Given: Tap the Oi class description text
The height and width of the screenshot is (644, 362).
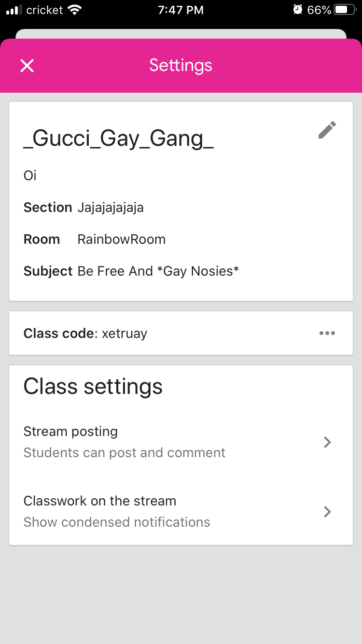Looking at the screenshot, I should [x=30, y=175].
